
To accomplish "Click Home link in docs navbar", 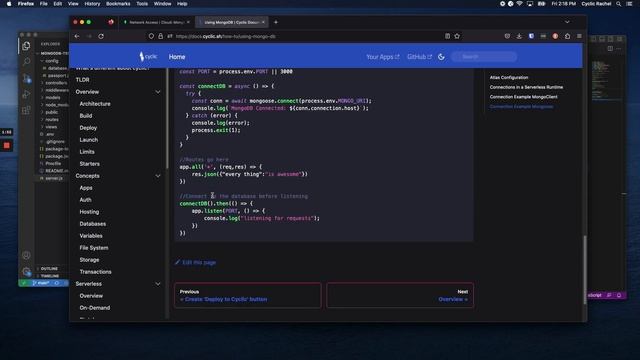I will coord(177,57).
